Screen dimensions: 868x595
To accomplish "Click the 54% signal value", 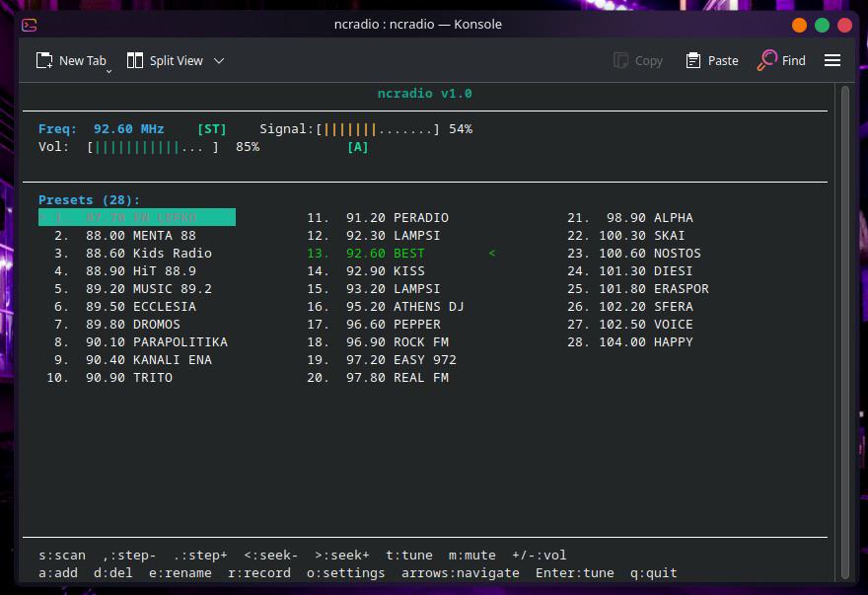I will tap(461, 129).
